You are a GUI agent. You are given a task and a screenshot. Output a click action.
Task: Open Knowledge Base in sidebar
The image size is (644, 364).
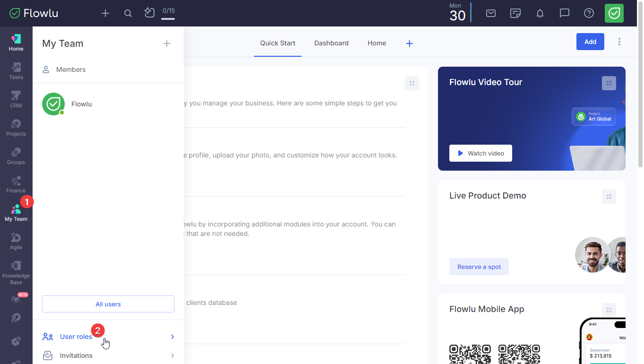click(x=16, y=273)
